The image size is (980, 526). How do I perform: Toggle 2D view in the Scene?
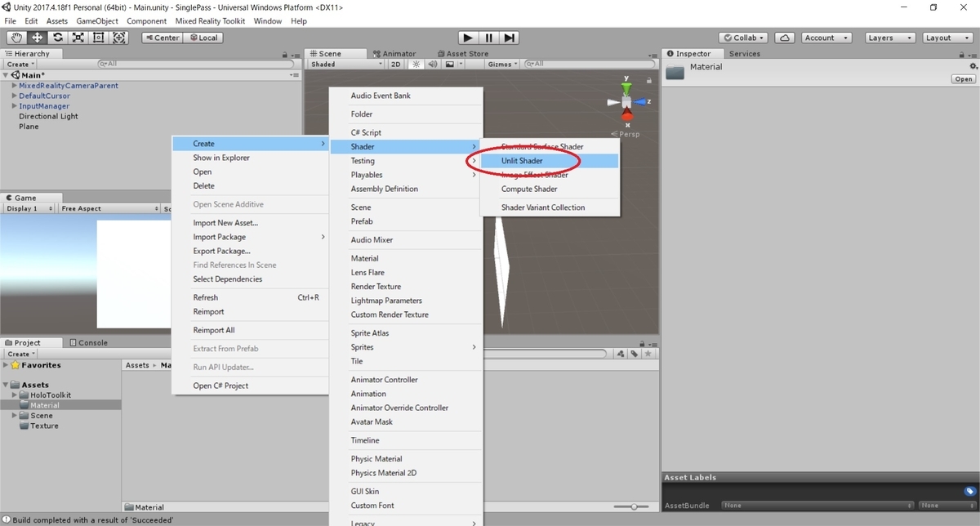[395, 64]
